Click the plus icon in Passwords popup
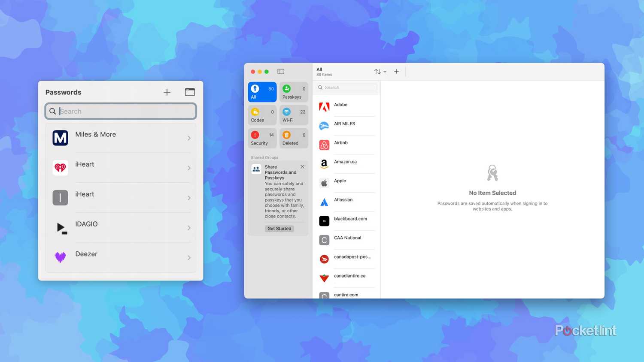 (x=167, y=92)
